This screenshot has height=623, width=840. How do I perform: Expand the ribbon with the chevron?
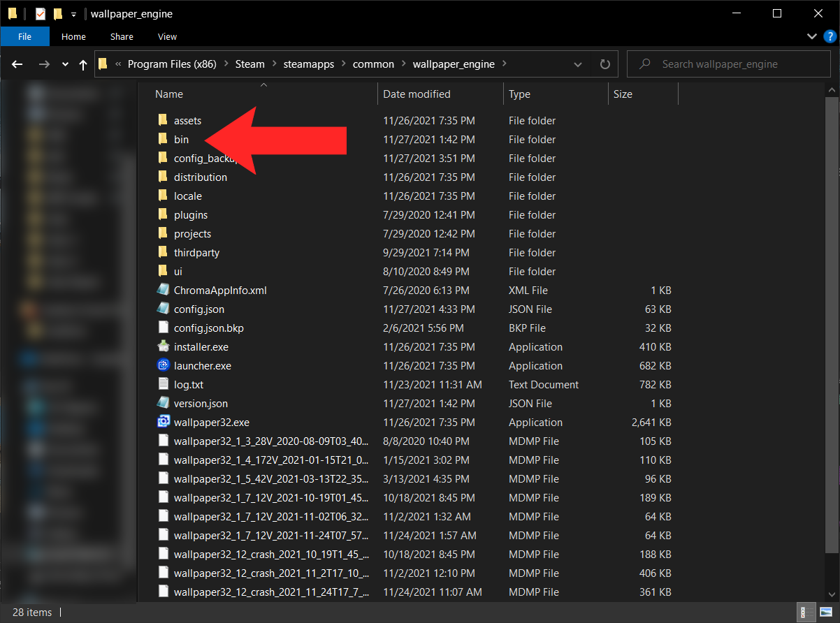(811, 36)
